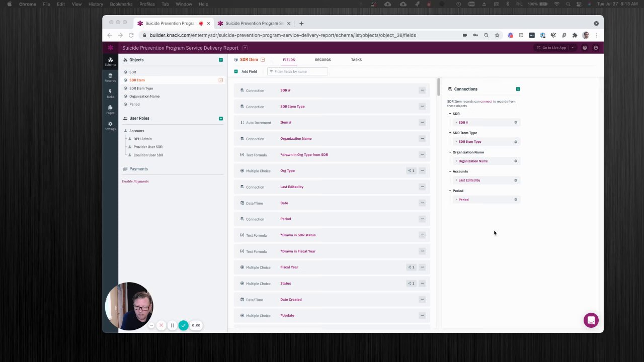Open the Go to Live App dropdown arrow

(573, 48)
